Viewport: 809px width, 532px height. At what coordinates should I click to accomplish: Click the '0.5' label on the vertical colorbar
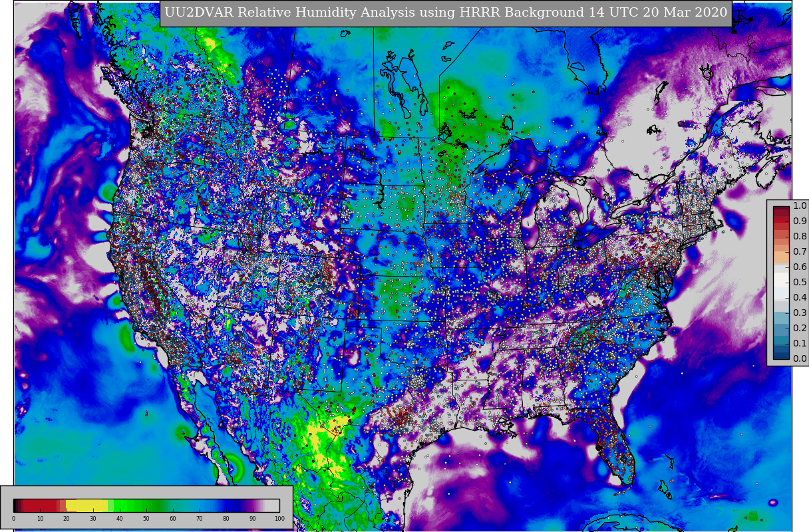[x=800, y=283]
